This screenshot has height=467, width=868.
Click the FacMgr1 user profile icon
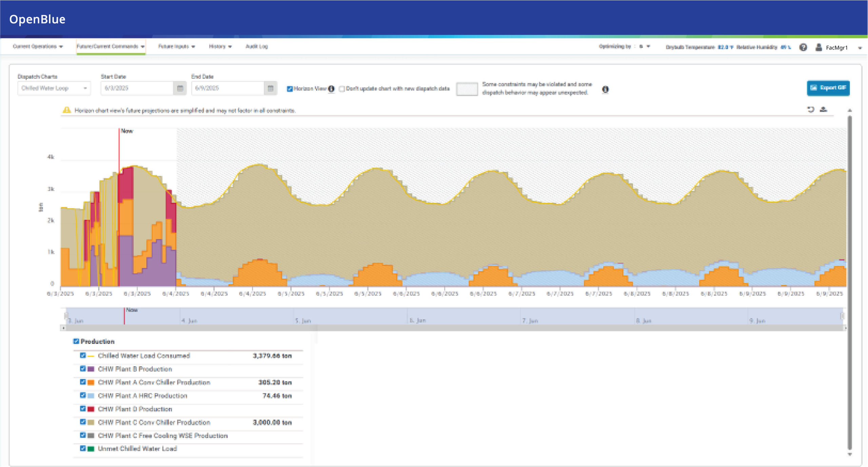click(x=818, y=47)
